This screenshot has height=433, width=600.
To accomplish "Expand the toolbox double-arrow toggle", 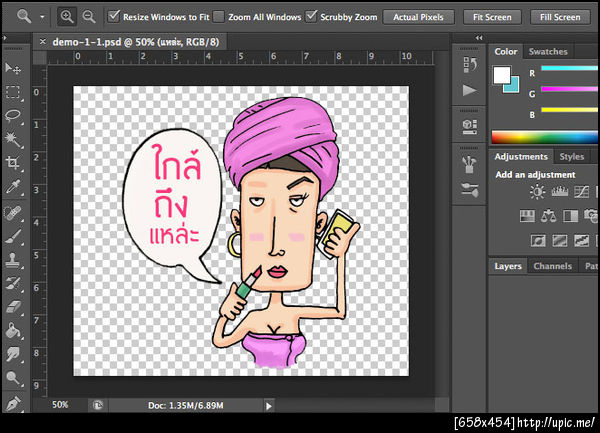I will pyautogui.click(x=4, y=37).
